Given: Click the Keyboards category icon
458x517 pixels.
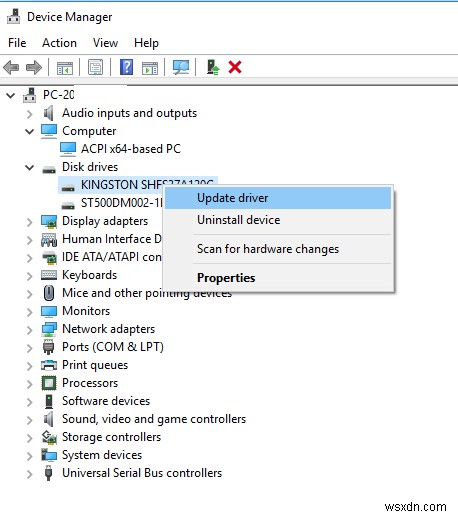Looking at the screenshot, I should click(x=49, y=275).
